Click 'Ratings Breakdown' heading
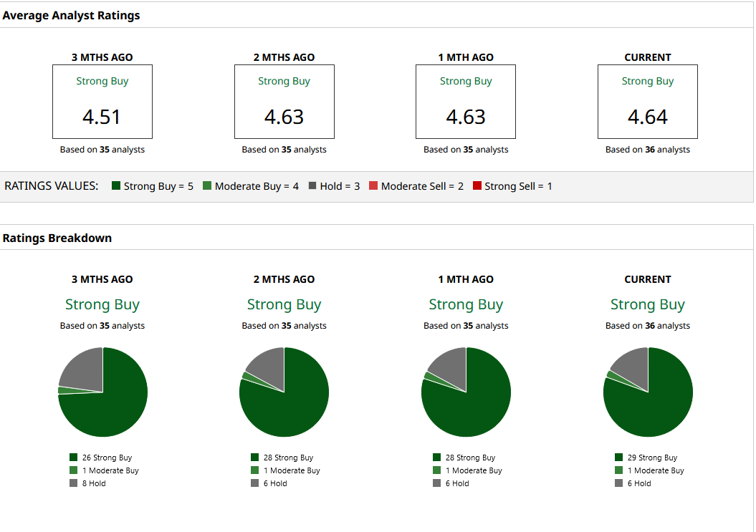Image resolution: width=756 pixels, height=532 pixels. 57,238
